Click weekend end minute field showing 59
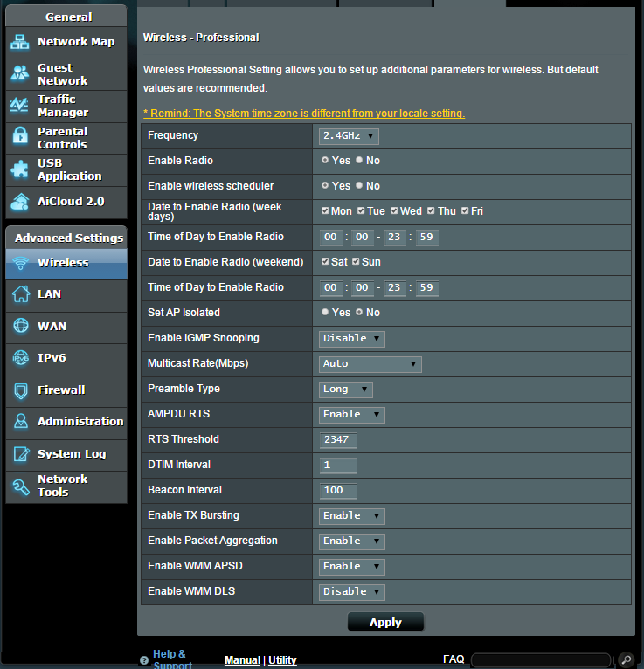The width and height of the screenshot is (644, 669). point(426,288)
